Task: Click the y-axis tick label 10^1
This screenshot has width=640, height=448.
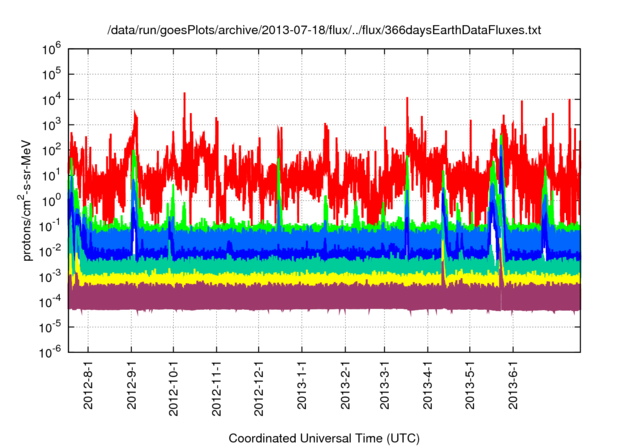Action: click(x=51, y=175)
